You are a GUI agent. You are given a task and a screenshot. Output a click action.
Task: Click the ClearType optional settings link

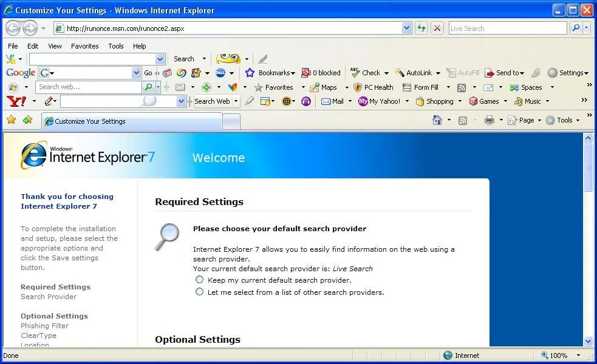[38, 335]
